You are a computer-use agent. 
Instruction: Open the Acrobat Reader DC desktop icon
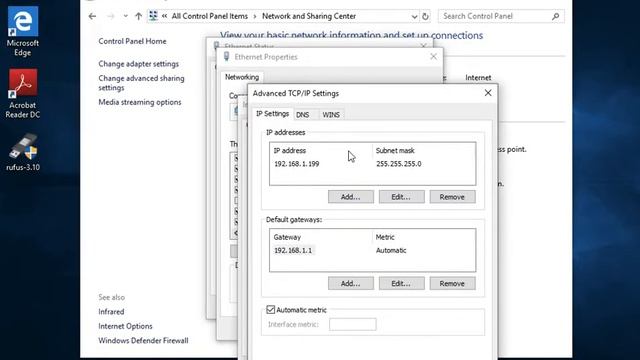(23, 94)
